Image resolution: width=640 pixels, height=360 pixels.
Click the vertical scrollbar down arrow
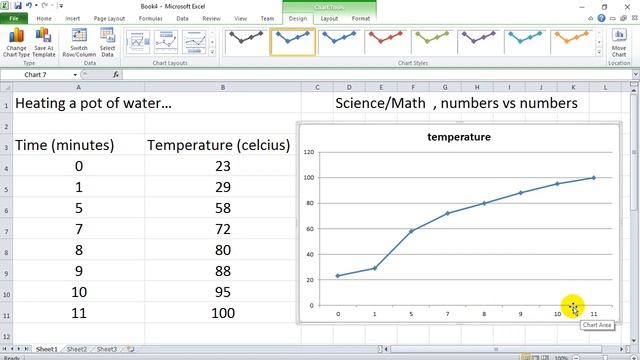click(634, 340)
